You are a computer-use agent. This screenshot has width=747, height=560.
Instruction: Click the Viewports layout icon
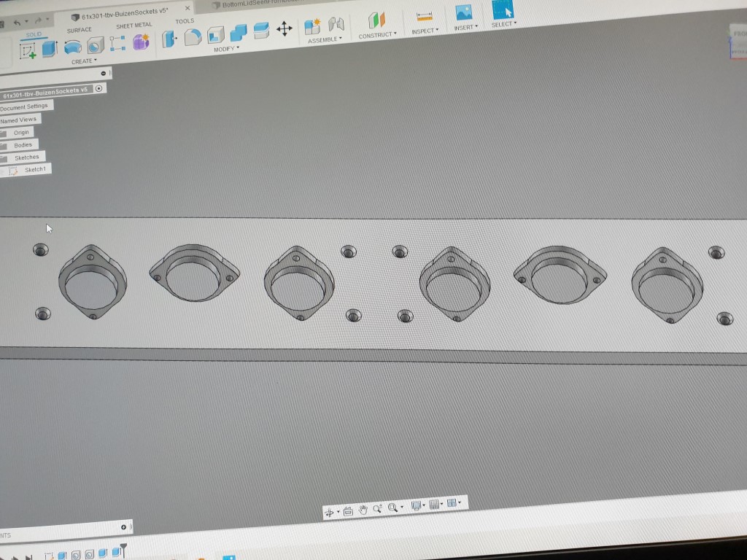(x=452, y=503)
